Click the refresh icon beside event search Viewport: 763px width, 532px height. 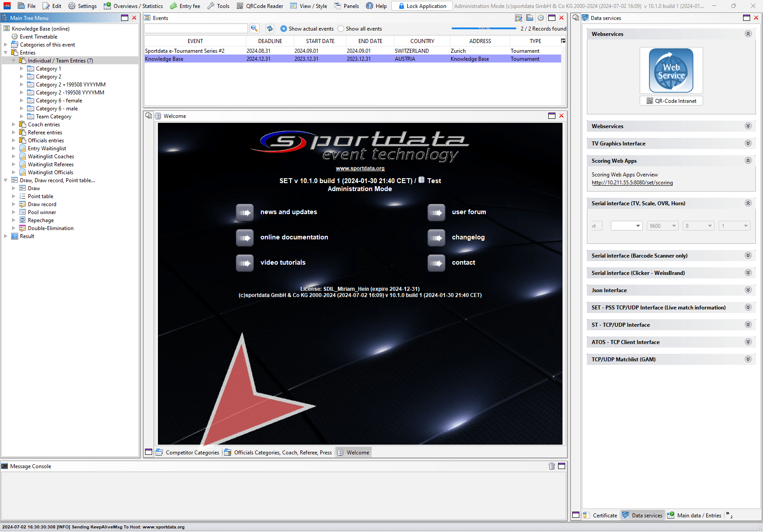[270, 28]
